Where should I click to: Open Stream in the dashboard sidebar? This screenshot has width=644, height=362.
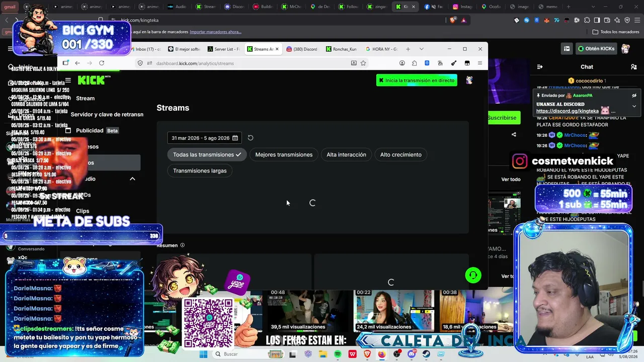(x=85, y=98)
